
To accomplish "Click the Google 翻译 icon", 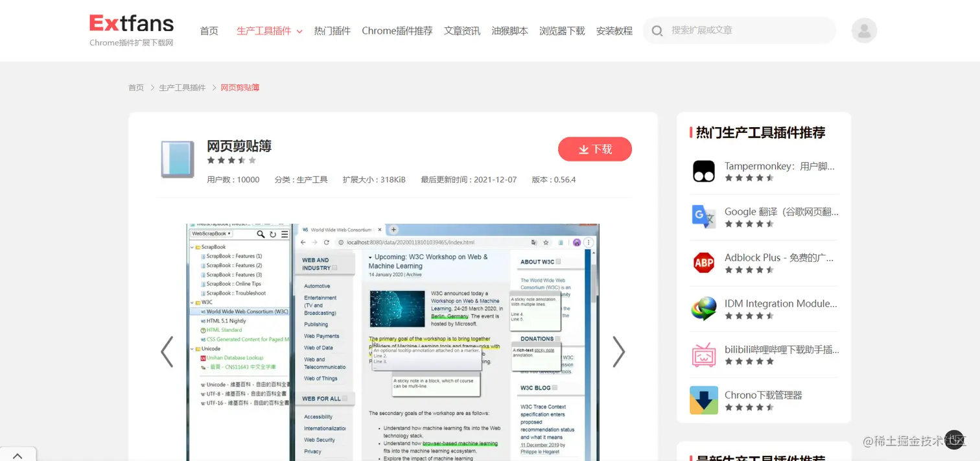I will (704, 217).
